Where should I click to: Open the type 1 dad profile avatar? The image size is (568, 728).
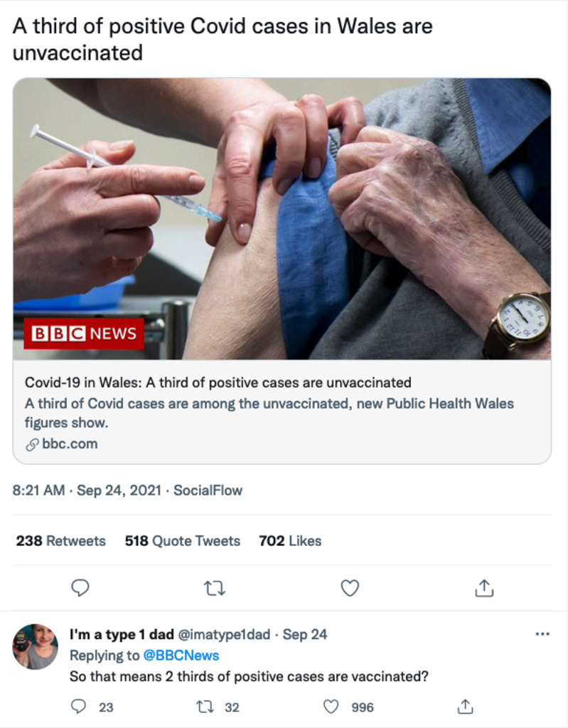[x=34, y=646]
